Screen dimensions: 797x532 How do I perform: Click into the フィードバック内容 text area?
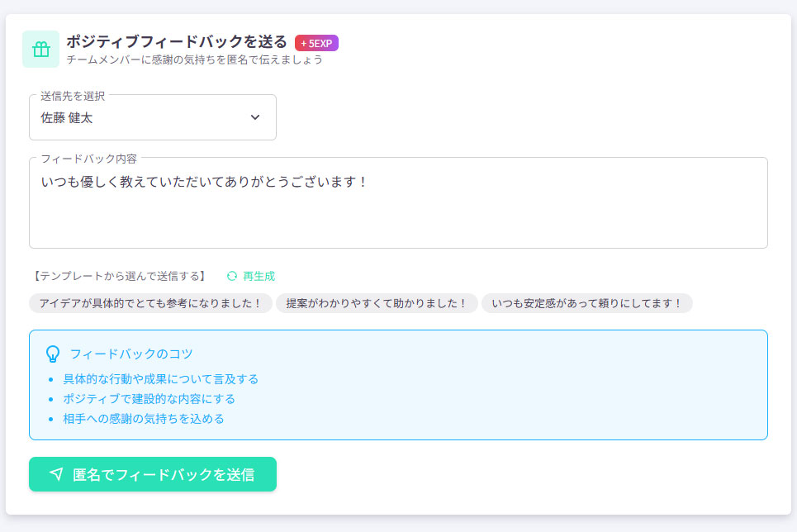coord(398,203)
